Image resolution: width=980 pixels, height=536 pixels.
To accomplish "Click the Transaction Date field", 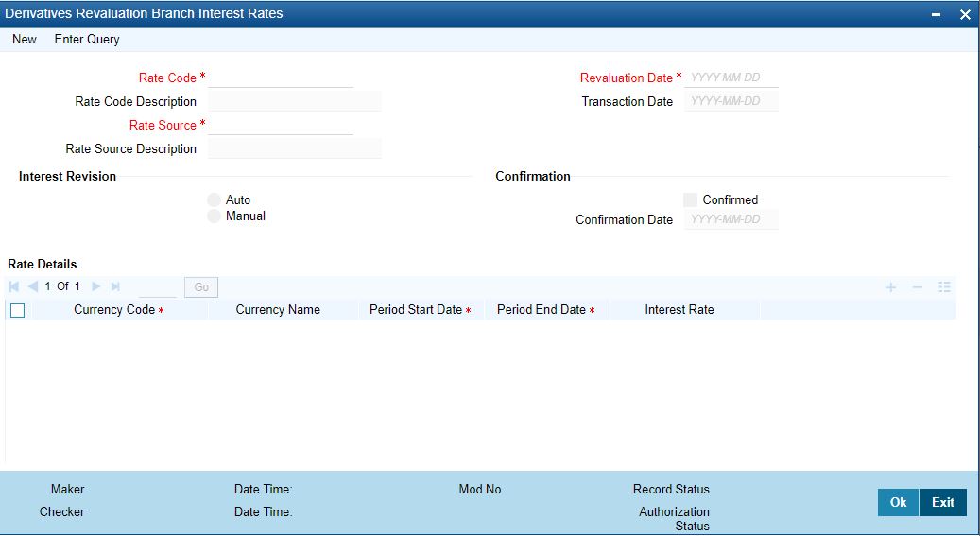I will point(731,101).
